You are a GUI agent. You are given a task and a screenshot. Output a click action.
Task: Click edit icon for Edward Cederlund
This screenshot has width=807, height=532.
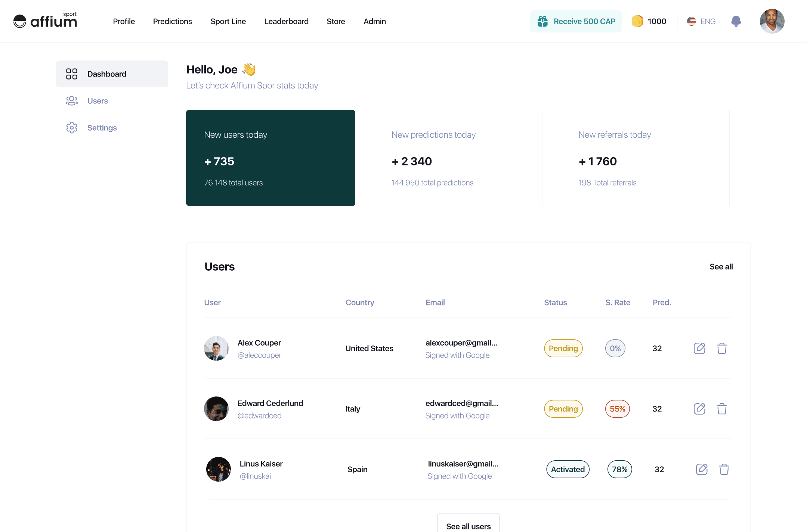(699, 409)
